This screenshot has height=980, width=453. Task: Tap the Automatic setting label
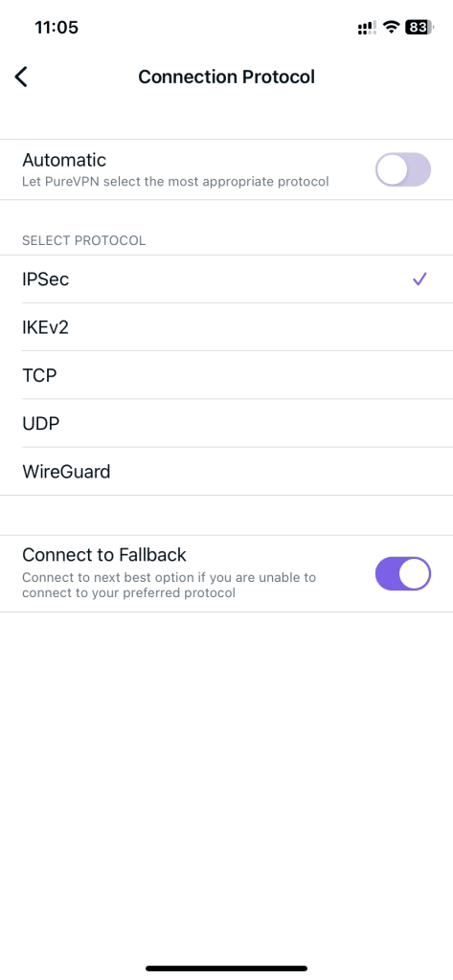click(x=64, y=160)
